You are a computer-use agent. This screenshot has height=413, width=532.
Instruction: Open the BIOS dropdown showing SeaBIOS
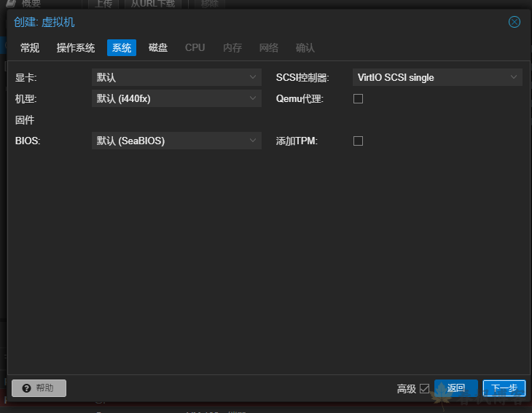176,141
